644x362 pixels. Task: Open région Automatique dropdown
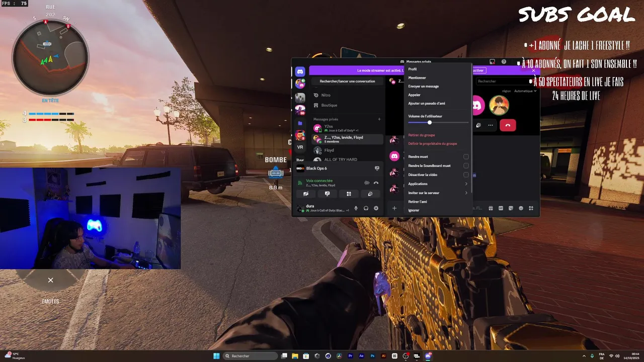coord(525,91)
